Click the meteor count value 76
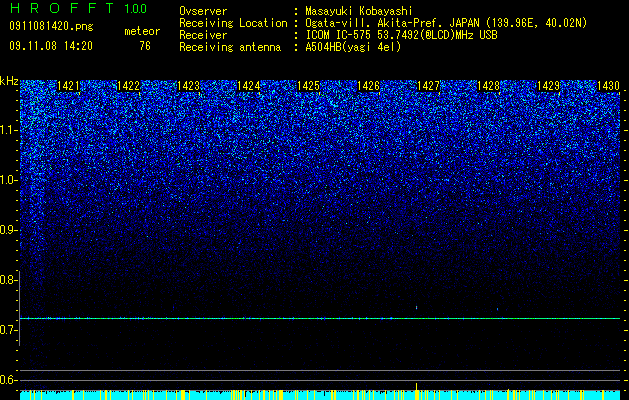This screenshot has width=629, height=400. [x=145, y=46]
